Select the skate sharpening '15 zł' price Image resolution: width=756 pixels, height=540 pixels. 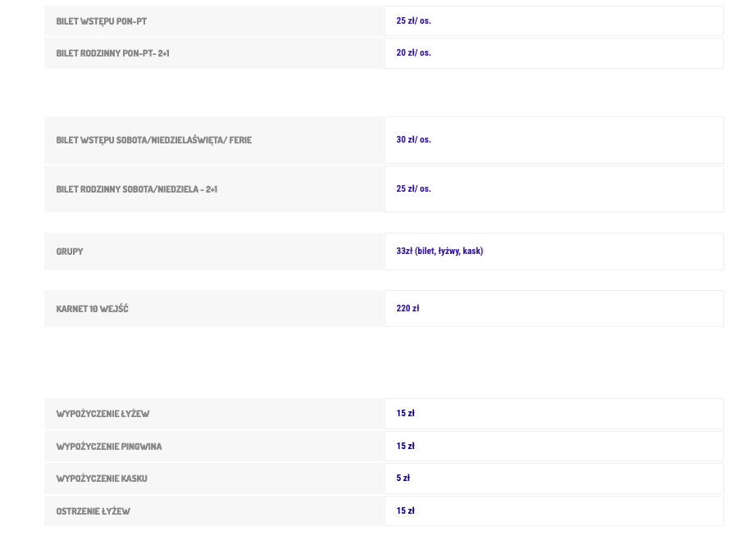tap(405, 511)
